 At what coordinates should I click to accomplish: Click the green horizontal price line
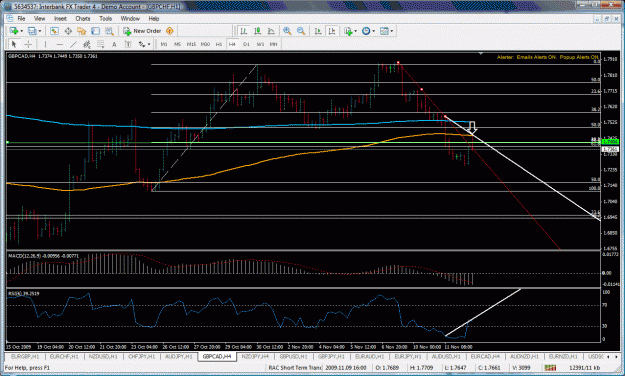click(303, 142)
